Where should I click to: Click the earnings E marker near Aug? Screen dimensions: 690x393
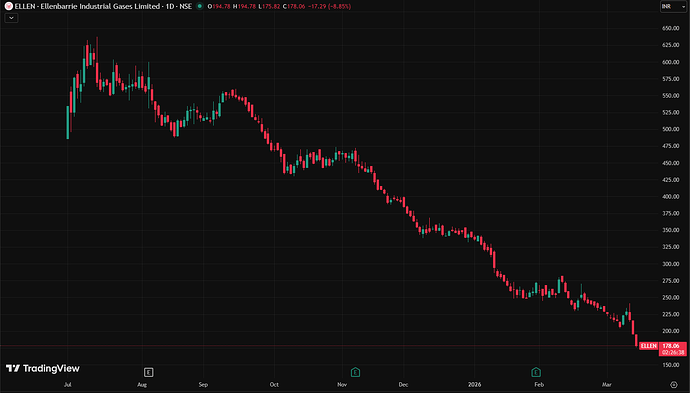tap(148, 372)
